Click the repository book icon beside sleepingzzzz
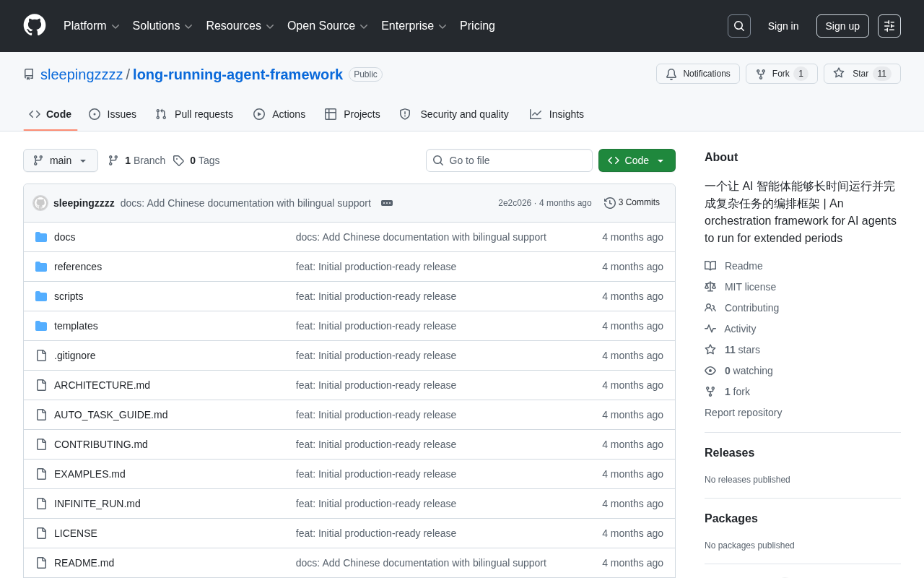This screenshot has width=924, height=578. tap(29, 74)
